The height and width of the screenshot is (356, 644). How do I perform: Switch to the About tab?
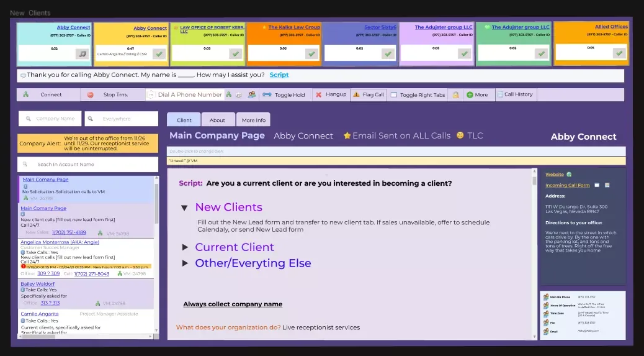[217, 120]
